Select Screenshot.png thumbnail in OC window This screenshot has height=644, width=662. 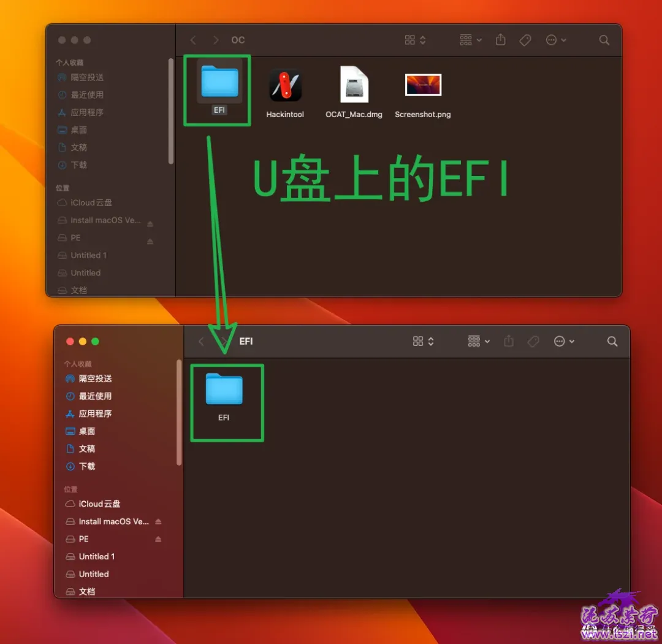423,85
